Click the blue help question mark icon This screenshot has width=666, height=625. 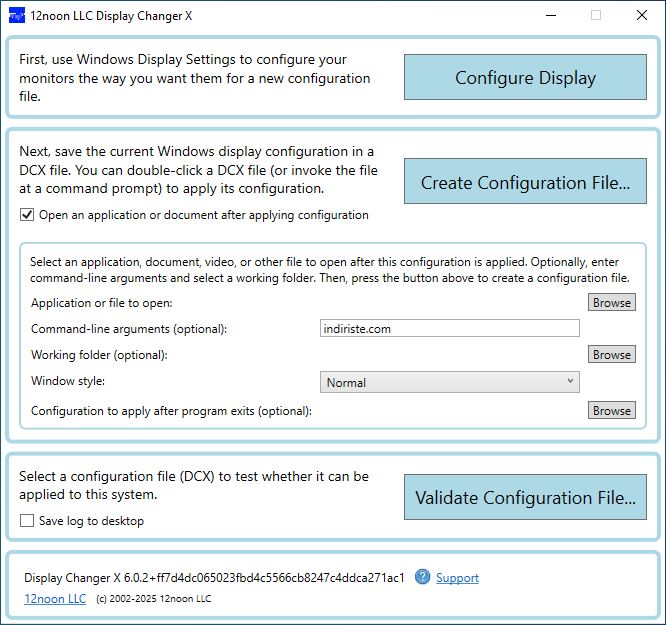point(422,577)
